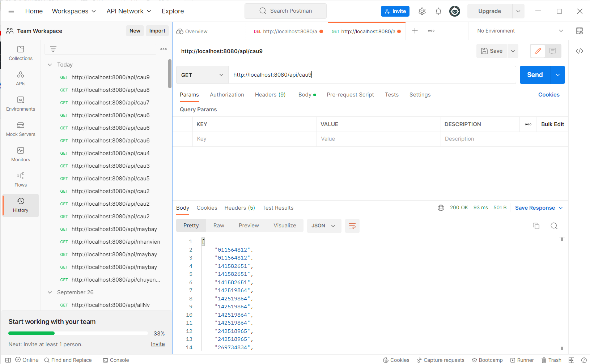Image resolution: width=590 pixels, height=364 pixels.
Task: Open the code snippet icon
Action: click(580, 51)
